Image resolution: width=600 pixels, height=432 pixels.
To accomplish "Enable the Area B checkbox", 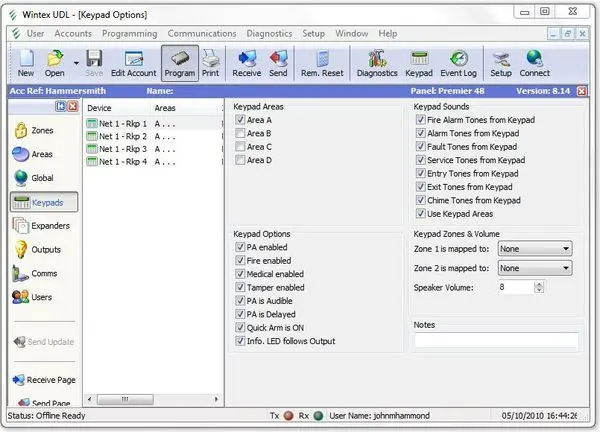I will pos(240,133).
